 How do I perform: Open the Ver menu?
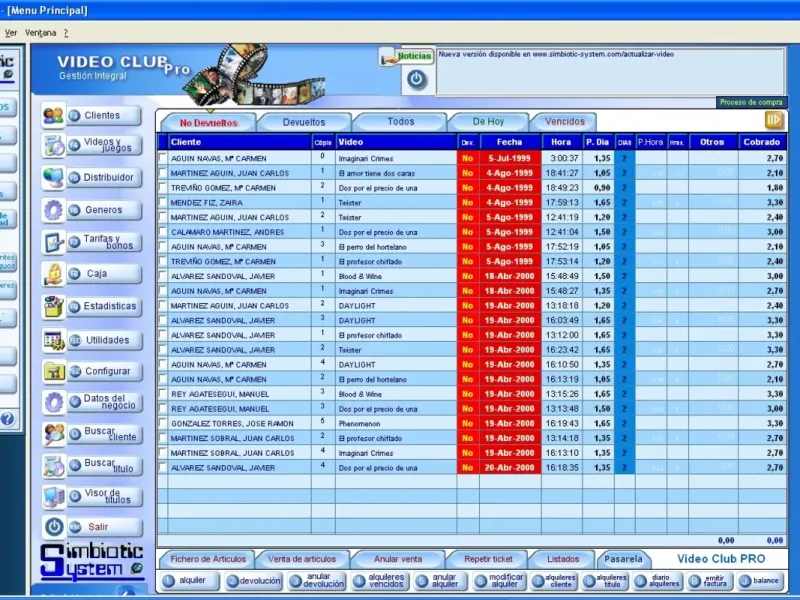coord(11,33)
